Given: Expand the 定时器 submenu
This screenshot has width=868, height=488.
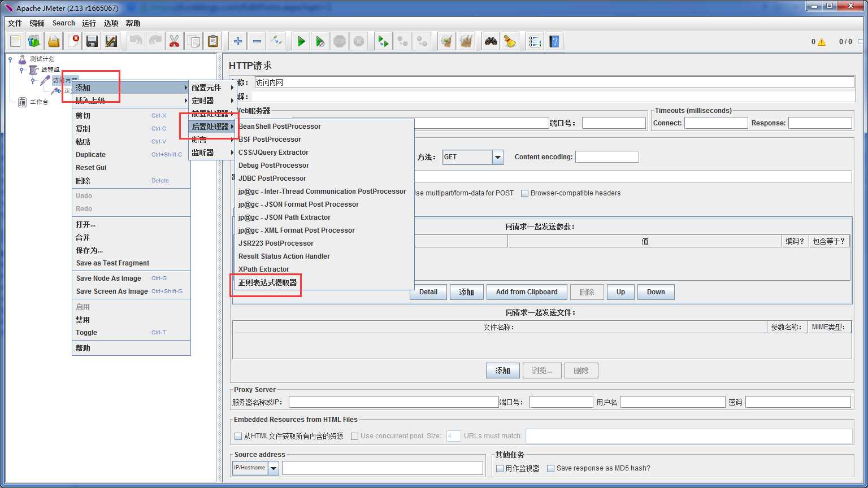Looking at the screenshot, I should pos(212,101).
